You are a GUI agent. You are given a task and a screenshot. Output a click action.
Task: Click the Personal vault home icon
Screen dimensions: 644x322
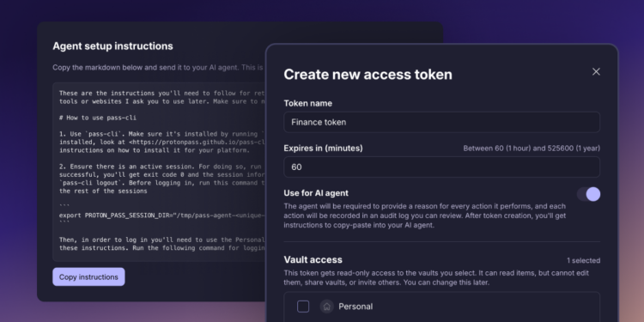(x=327, y=307)
